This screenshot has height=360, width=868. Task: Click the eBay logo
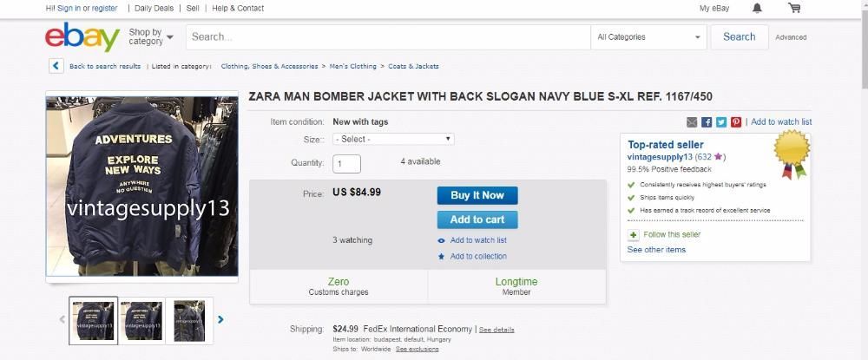tap(82, 37)
